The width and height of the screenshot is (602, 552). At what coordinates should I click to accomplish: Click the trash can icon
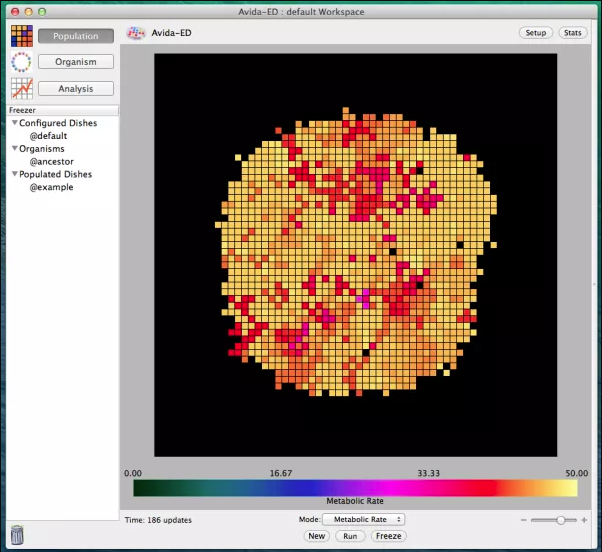pyautogui.click(x=18, y=534)
